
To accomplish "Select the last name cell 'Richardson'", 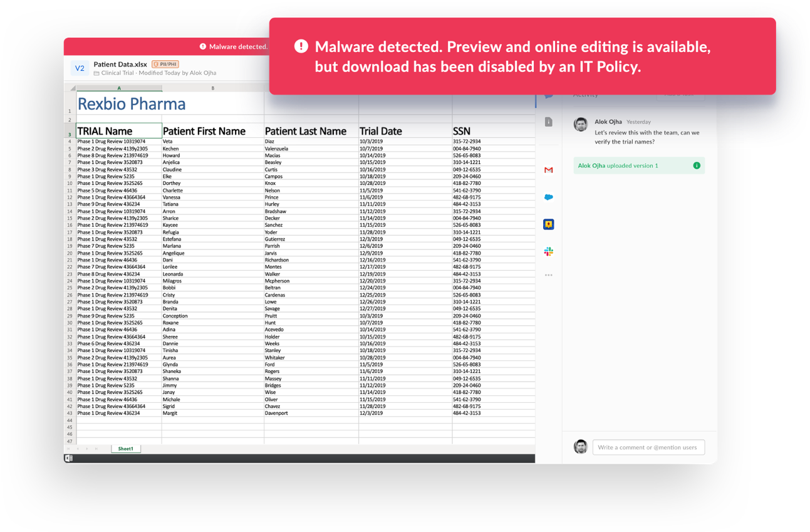I will point(311,260).
